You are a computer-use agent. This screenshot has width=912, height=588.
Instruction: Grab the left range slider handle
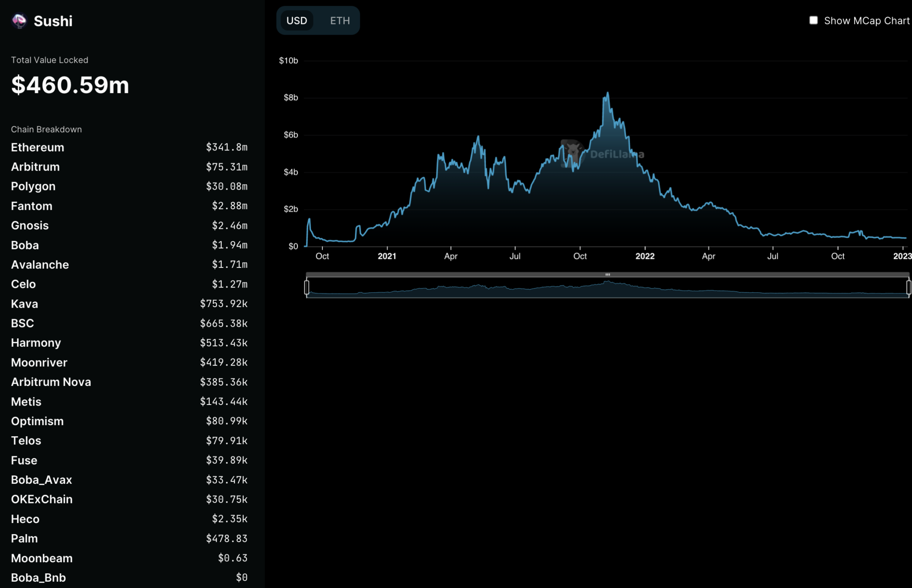[307, 287]
